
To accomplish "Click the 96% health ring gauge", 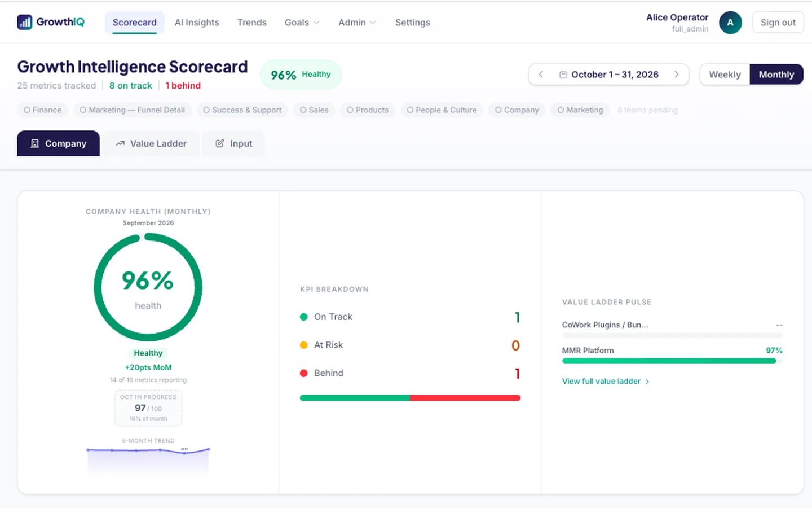I will point(148,287).
